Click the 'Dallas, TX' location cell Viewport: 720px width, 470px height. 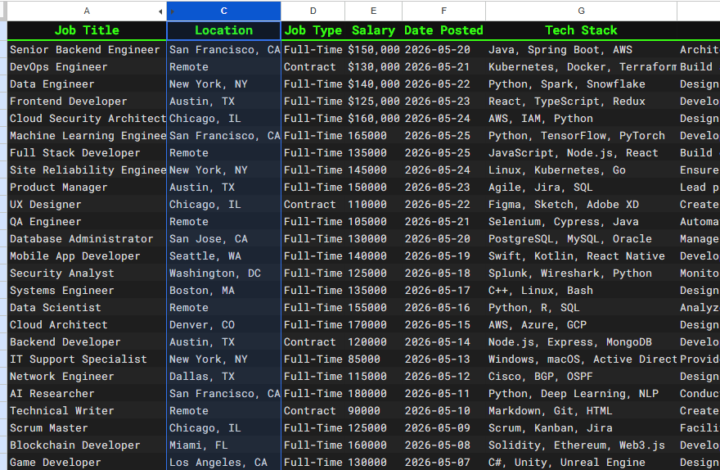(224, 377)
